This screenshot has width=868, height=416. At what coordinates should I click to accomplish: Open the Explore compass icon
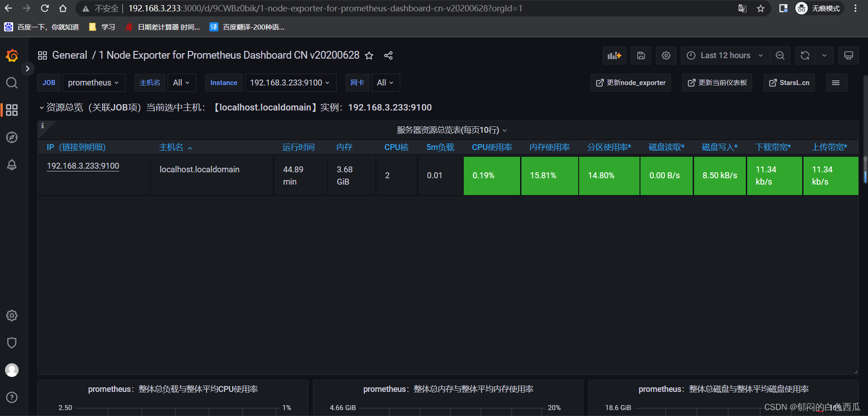(x=12, y=137)
